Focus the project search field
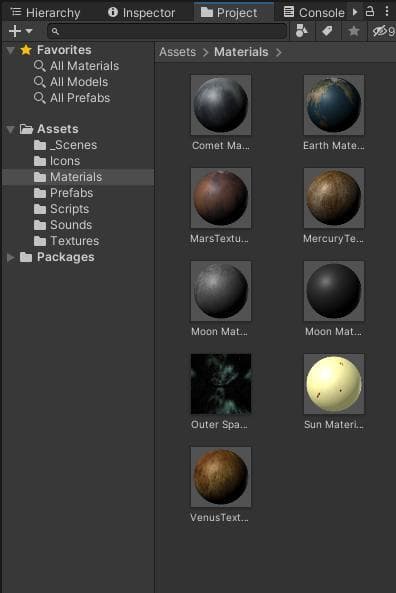 [167, 31]
